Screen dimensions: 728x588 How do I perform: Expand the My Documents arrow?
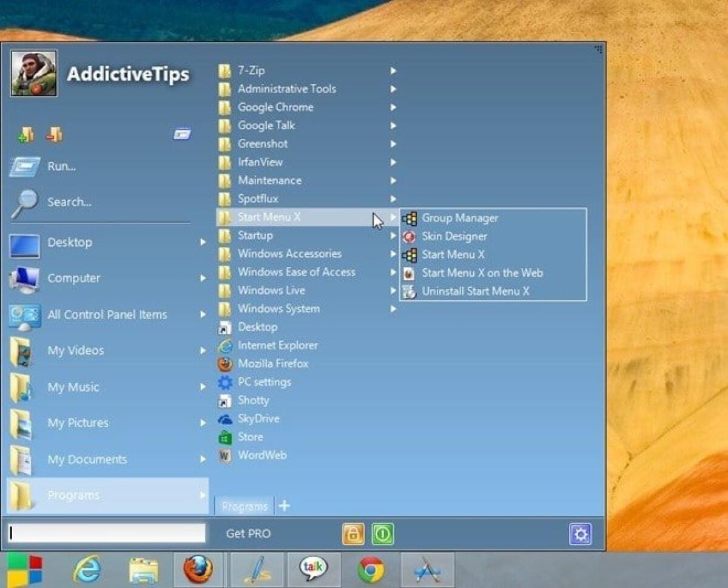[203, 459]
